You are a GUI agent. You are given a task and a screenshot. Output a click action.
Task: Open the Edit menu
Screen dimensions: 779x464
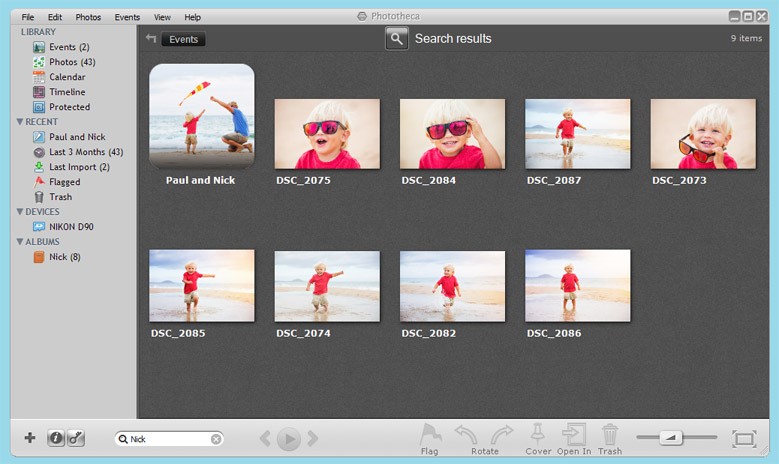click(55, 17)
